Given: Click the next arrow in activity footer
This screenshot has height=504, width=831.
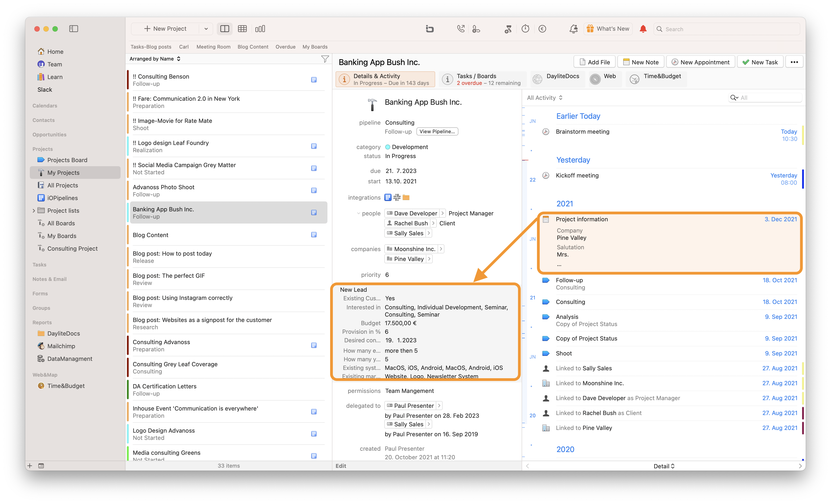Looking at the screenshot, I should [x=800, y=466].
